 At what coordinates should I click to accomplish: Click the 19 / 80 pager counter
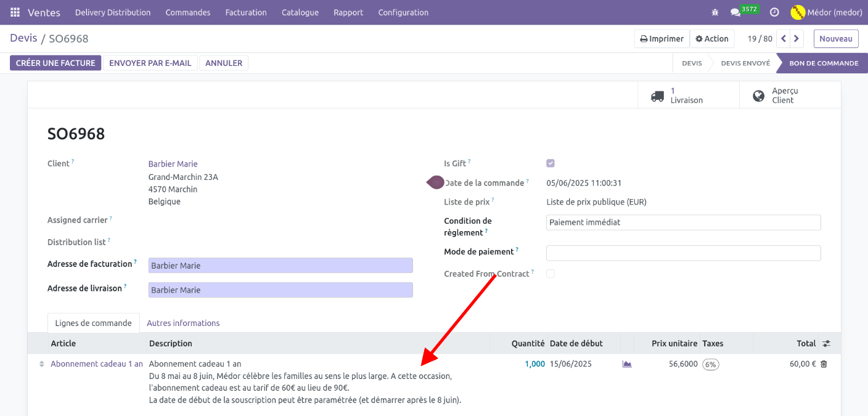(759, 39)
